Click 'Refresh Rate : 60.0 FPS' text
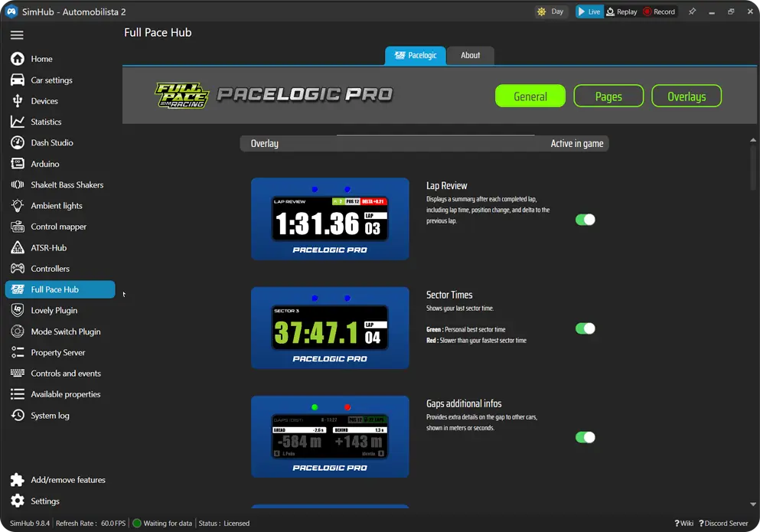The width and height of the screenshot is (760, 532). pos(90,524)
